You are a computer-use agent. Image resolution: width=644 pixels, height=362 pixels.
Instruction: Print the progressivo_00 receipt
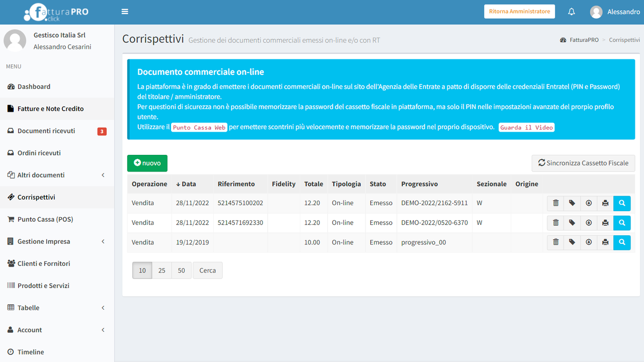605,242
